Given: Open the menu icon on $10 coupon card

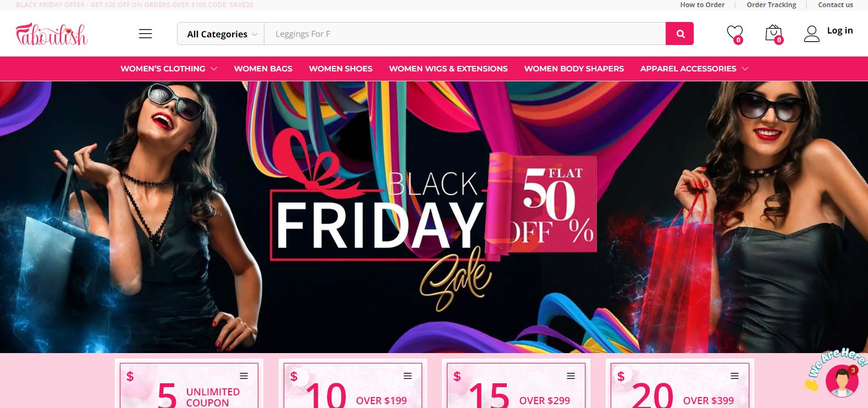Looking at the screenshot, I should point(407,376).
